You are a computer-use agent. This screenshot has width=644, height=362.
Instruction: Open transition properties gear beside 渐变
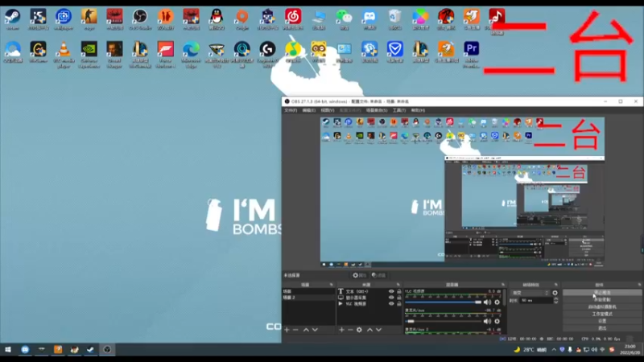pos(555,293)
